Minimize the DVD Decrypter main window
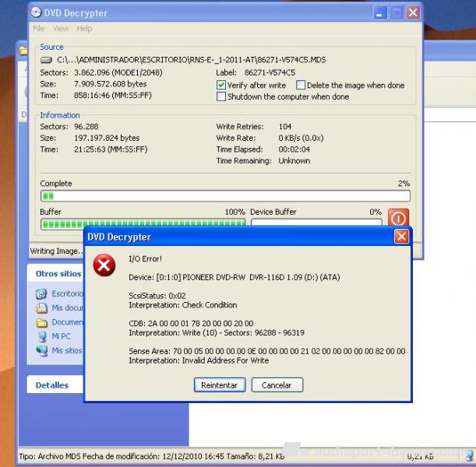The image size is (476, 467). (379, 12)
